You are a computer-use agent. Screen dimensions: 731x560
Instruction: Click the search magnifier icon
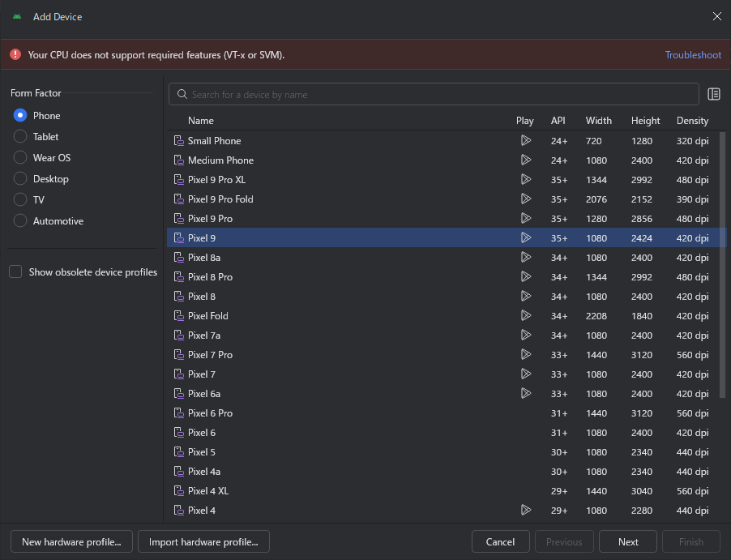coord(182,94)
